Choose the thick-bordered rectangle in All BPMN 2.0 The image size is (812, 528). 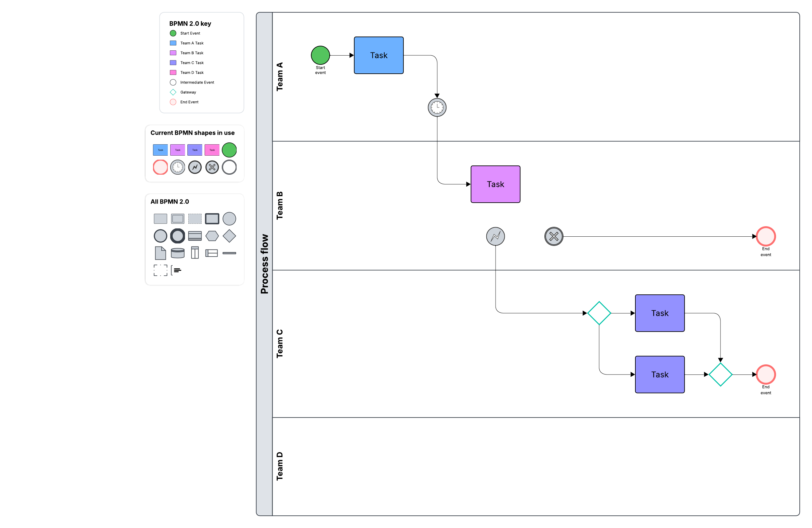click(212, 219)
